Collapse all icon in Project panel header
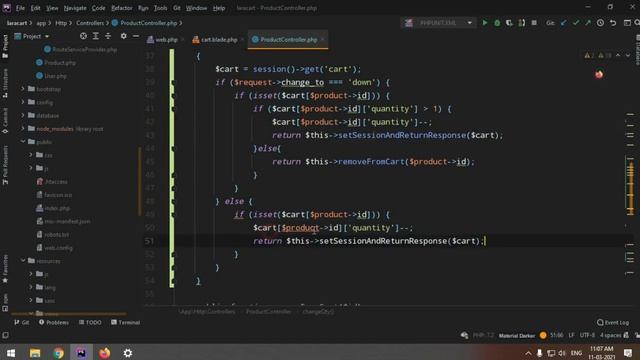The width and height of the screenshot is (640, 360). pyautogui.click(x=108, y=36)
